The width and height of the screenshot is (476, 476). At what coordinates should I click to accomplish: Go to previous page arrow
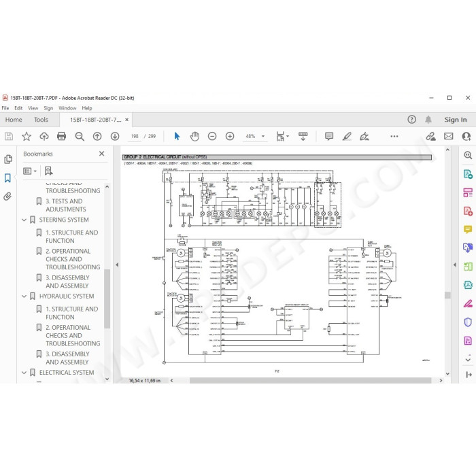tap(97, 136)
